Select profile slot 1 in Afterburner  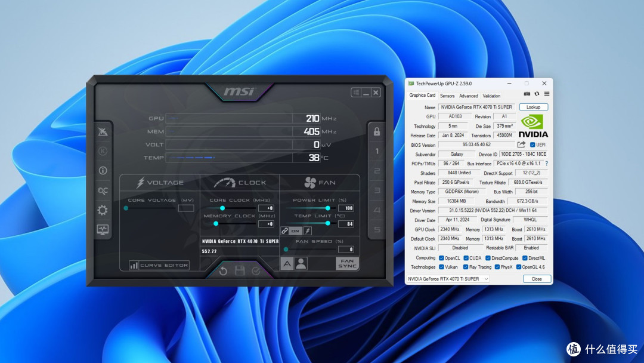[377, 151]
